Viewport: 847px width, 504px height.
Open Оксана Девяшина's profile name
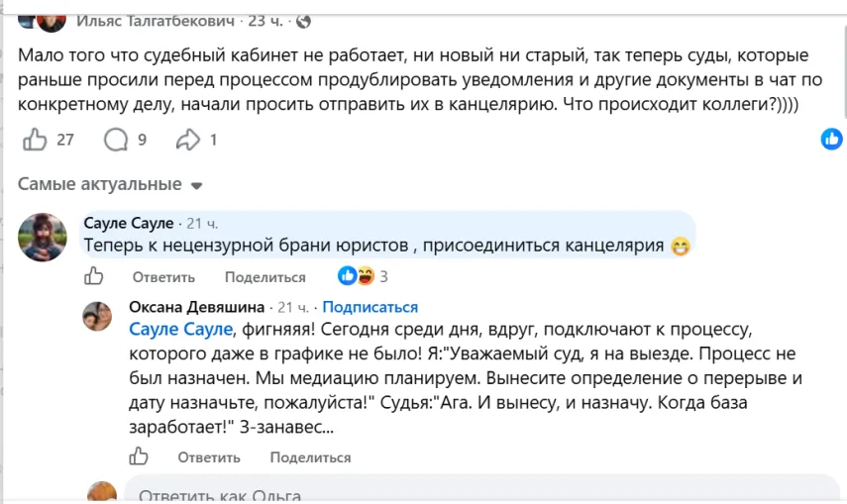[x=196, y=307]
